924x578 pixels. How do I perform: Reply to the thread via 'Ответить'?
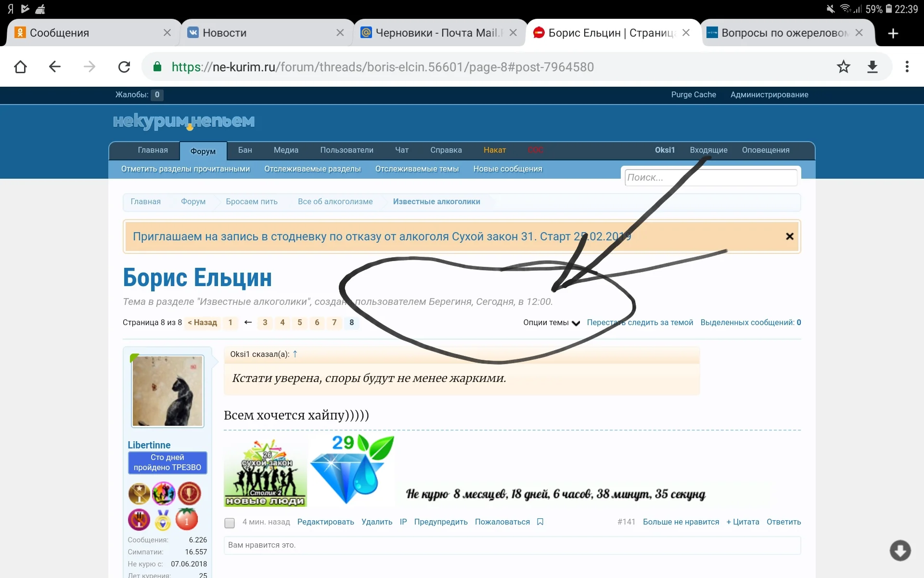[x=783, y=522]
